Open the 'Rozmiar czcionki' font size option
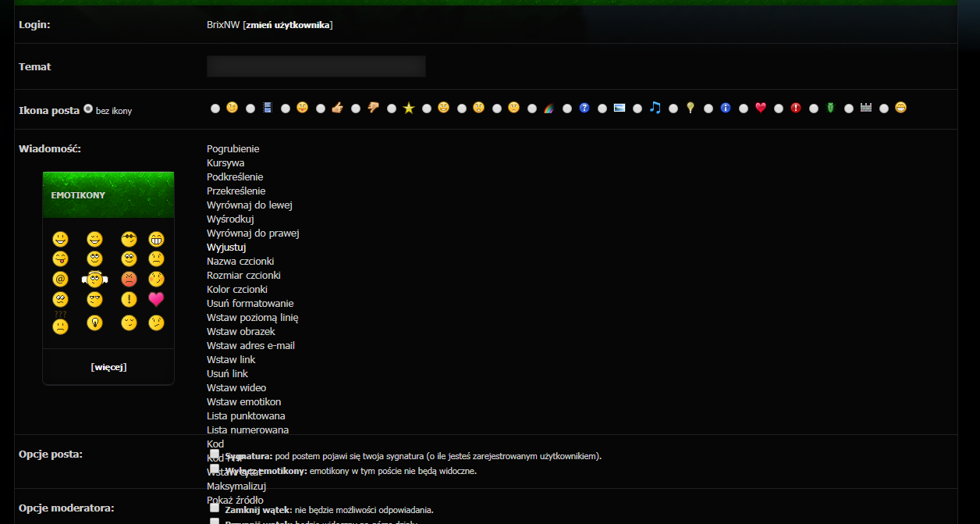 [243, 276]
